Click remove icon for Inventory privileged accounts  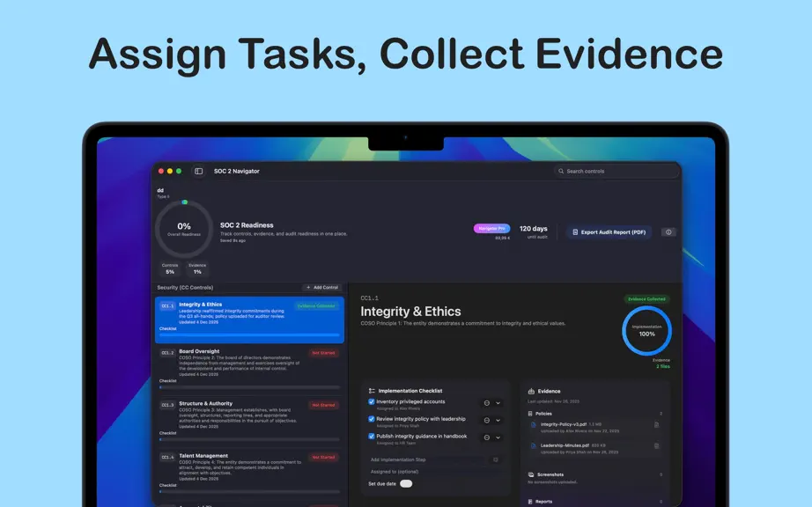pos(487,403)
